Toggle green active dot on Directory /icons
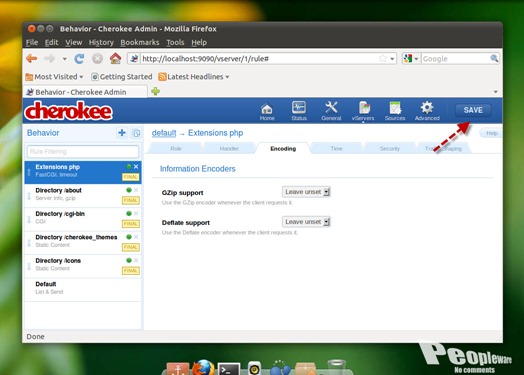 point(129,260)
